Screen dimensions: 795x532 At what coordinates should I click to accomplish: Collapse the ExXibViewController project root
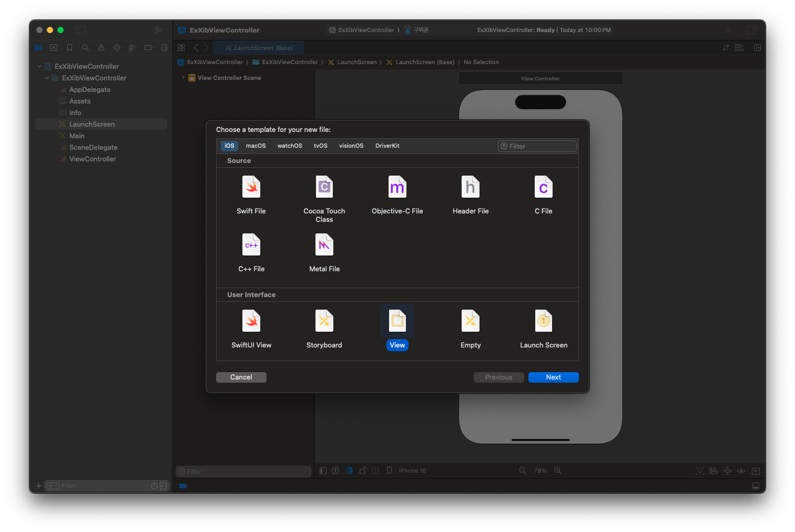(39, 67)
